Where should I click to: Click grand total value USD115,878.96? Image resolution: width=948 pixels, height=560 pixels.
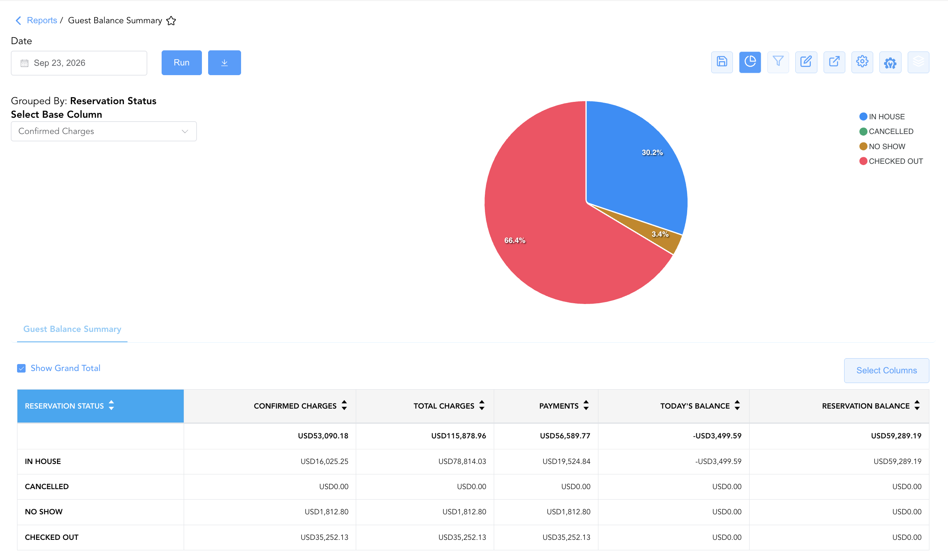458,436
